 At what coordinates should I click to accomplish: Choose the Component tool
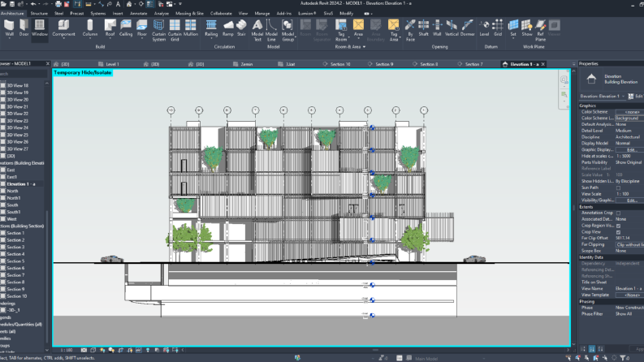63,28
